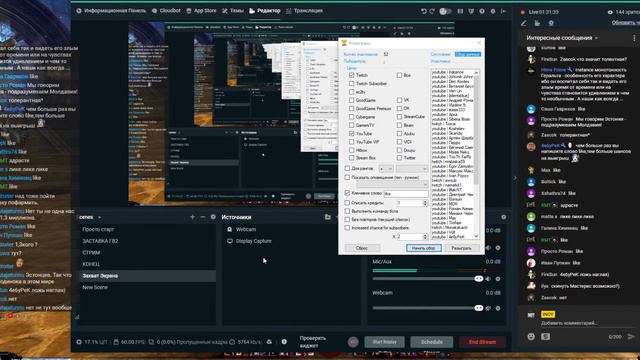Viewport: 640px width, 360px height.
Task: Uncheck the YouTube checkbox
Action: [x=351, y=133]
